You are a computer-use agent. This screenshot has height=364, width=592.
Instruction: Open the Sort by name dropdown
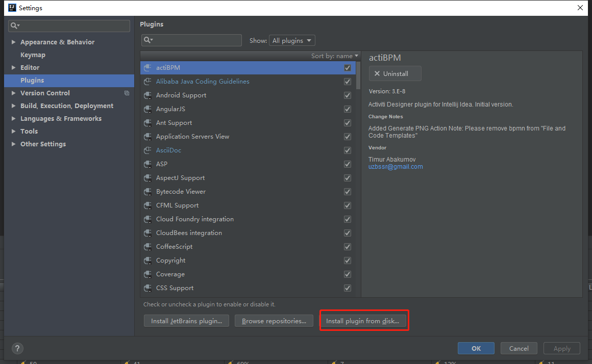334,56
